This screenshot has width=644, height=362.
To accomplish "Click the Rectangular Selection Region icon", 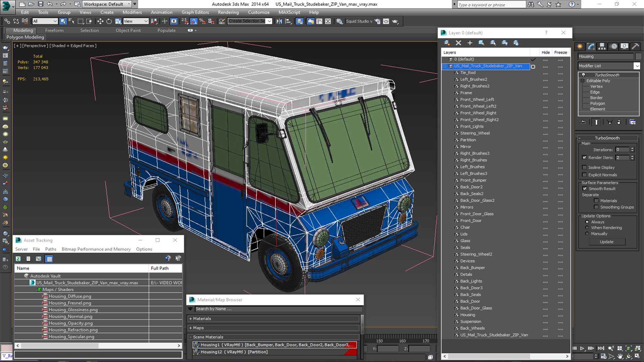I will coord(80,21).
